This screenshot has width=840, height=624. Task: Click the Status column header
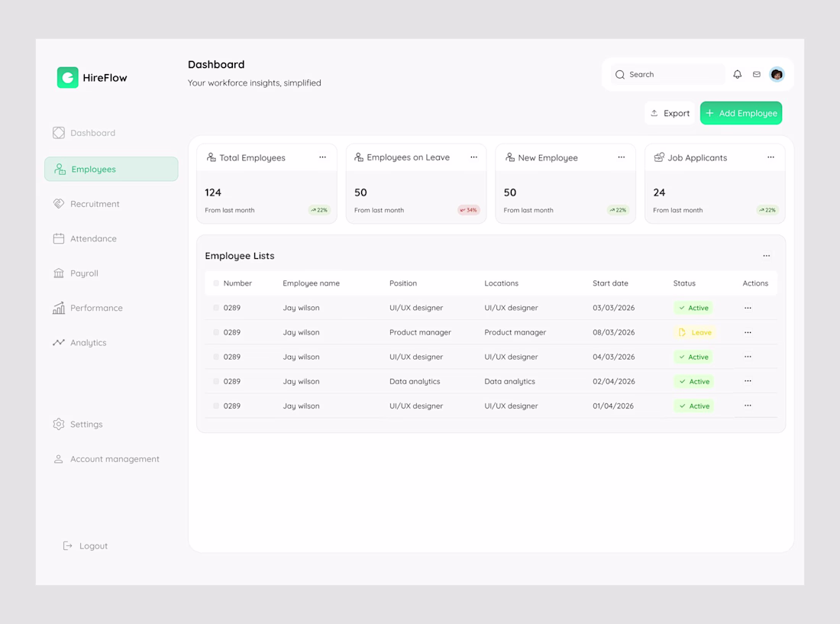click(x=684, y=283)
